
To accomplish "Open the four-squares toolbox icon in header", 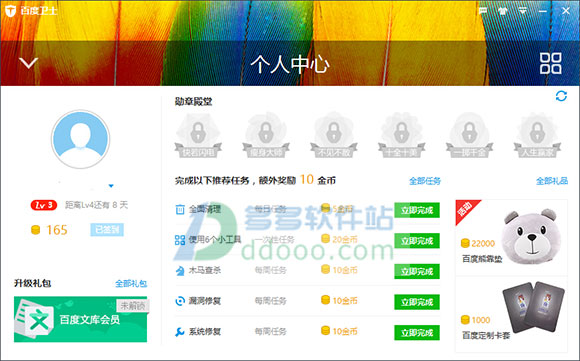I will pos(550,63).
